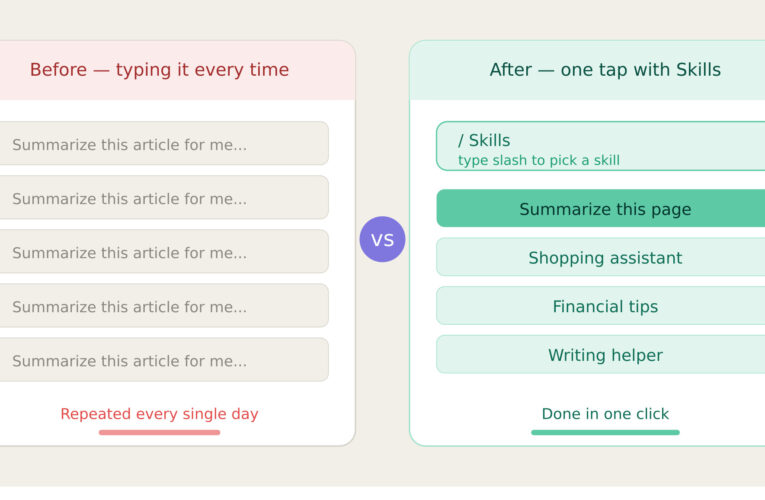
Task: Click the '/ Skills' label text
Action: point(484,140)
